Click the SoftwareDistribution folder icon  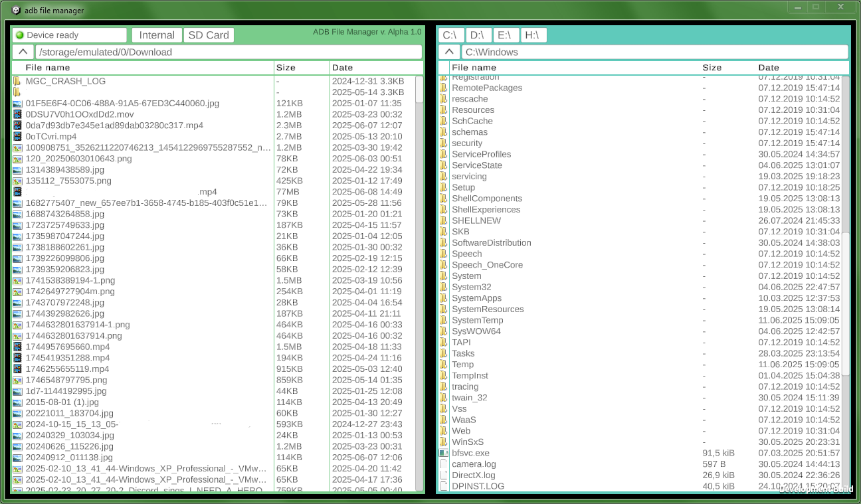pos(443,243)
